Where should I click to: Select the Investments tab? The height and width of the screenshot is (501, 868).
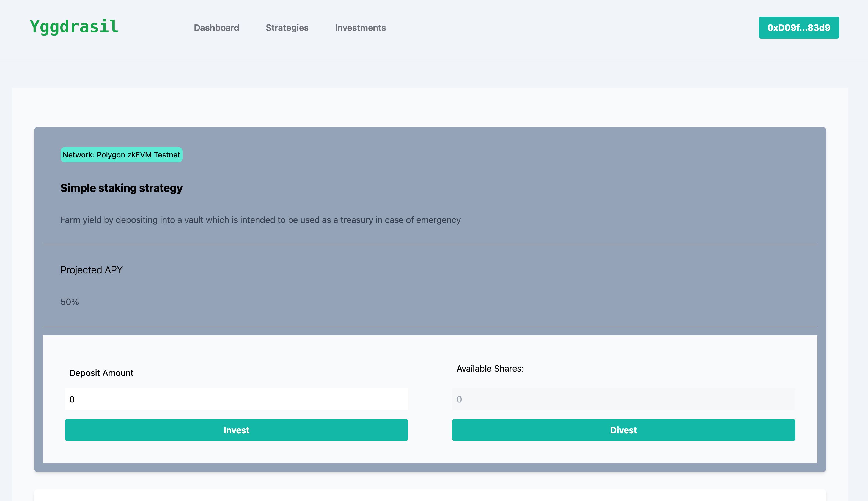(361, 28)
